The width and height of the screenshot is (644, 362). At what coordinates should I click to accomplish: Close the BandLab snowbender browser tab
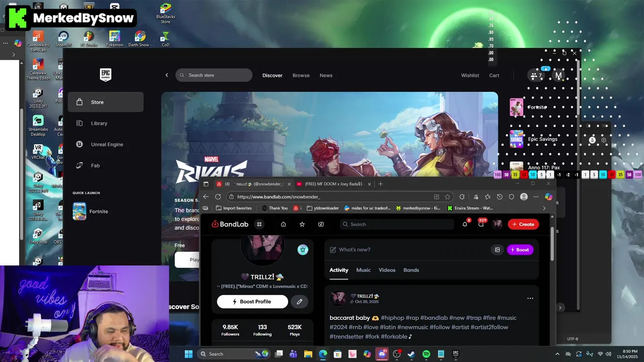point(289,184)
